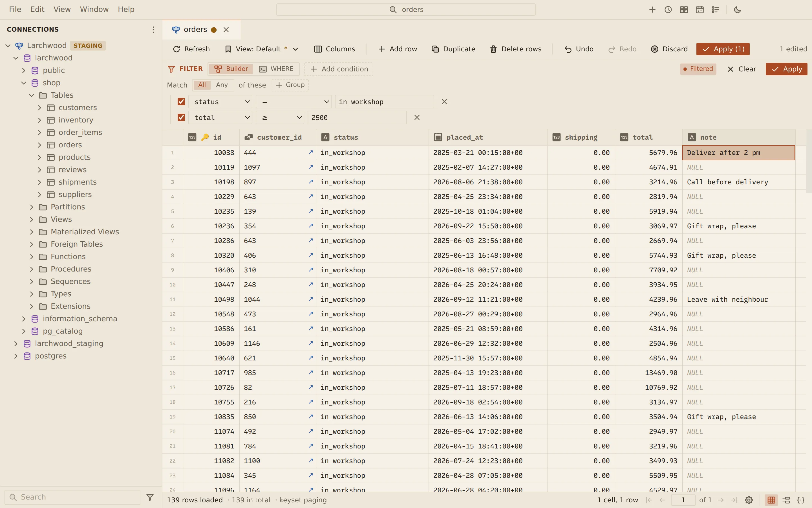The width and height of the screenshot is (812, 508).
Task: Expand the customers table node
Action: point(39,108)
